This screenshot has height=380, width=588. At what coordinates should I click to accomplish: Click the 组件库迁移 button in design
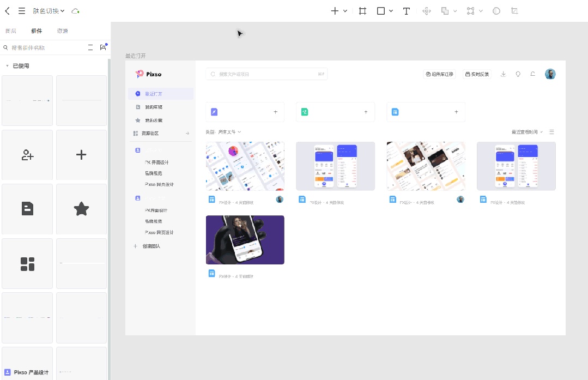click(x=439, y=74)
